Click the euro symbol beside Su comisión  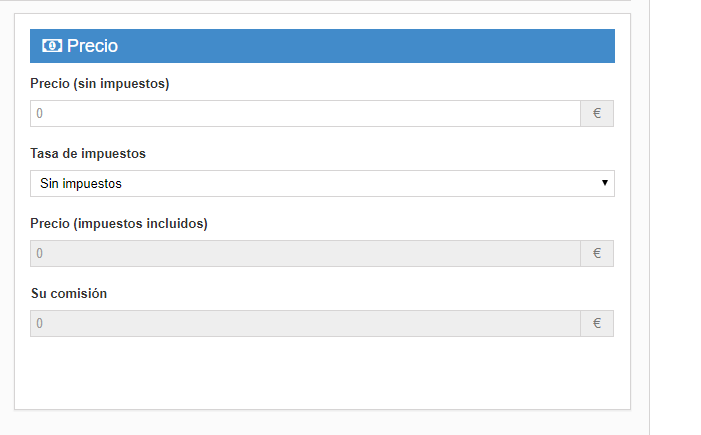(597, 324)
